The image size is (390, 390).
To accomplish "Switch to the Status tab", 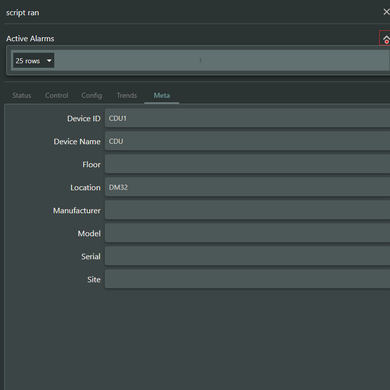I will tap(22, 95).
